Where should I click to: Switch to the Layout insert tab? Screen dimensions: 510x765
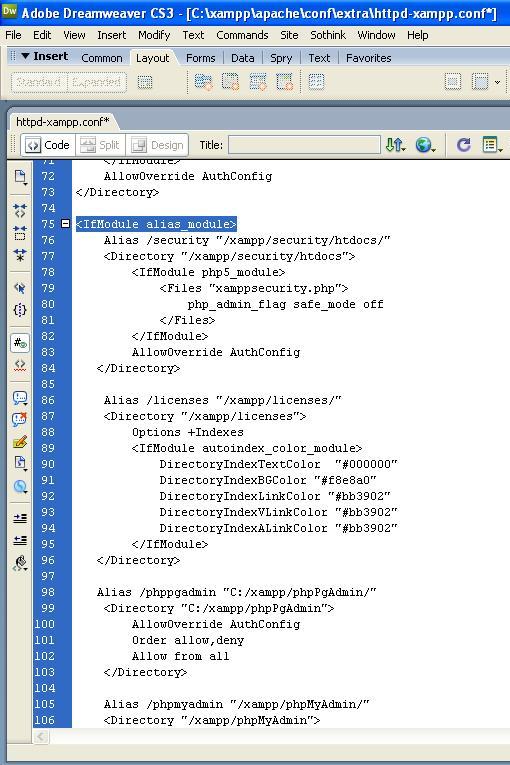point(152,58)
